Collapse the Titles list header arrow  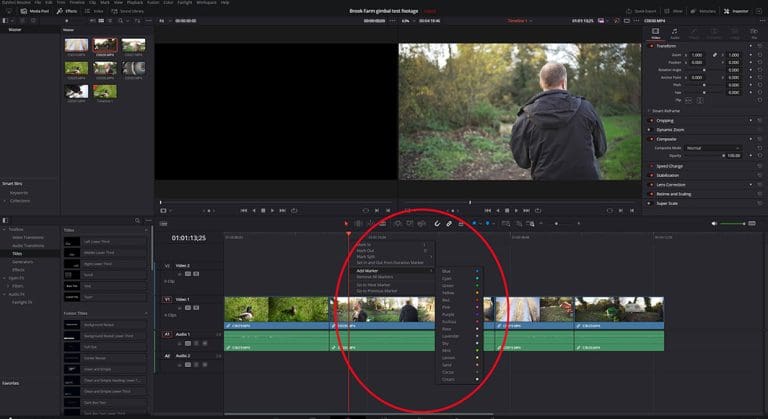click(146, 230)
